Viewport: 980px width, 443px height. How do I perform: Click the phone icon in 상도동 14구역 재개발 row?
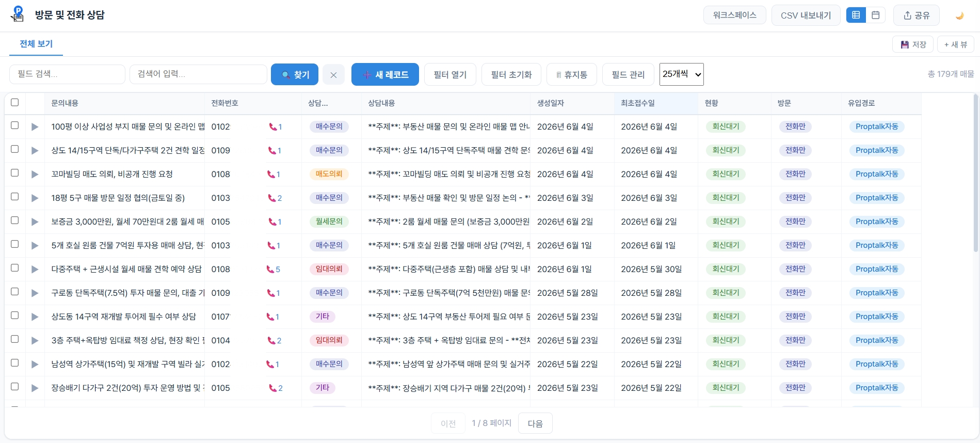click(x=270, y=317)
